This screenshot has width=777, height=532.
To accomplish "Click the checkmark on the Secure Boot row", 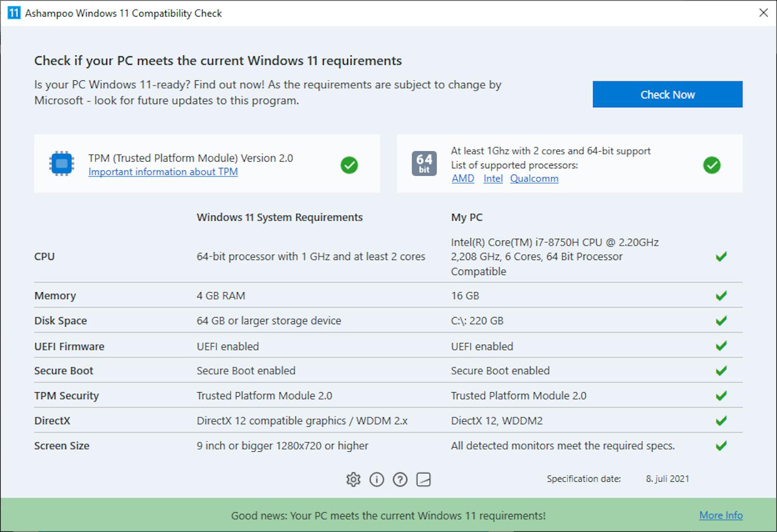I will [721, 370].
